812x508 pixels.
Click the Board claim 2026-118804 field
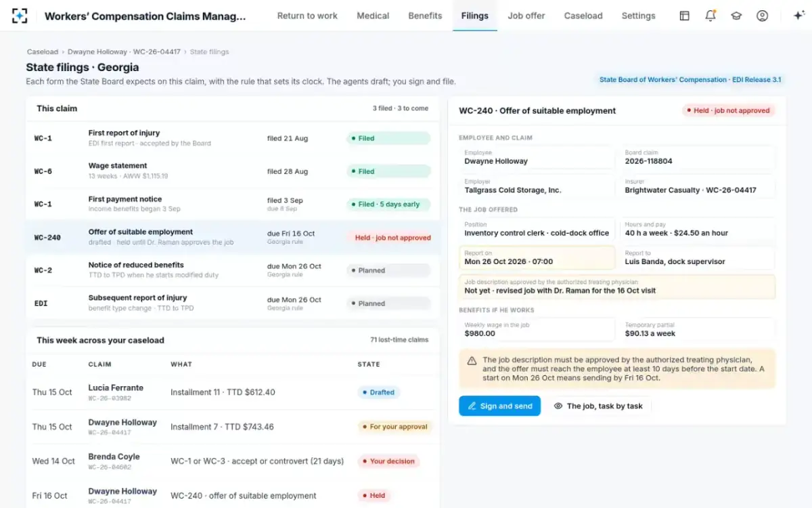tap(698, 158)
